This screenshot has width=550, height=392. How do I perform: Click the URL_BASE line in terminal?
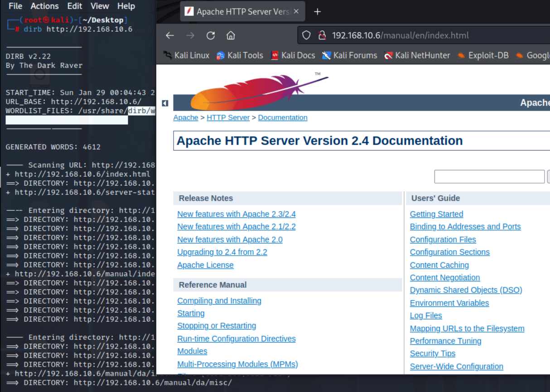coord(73,102)
